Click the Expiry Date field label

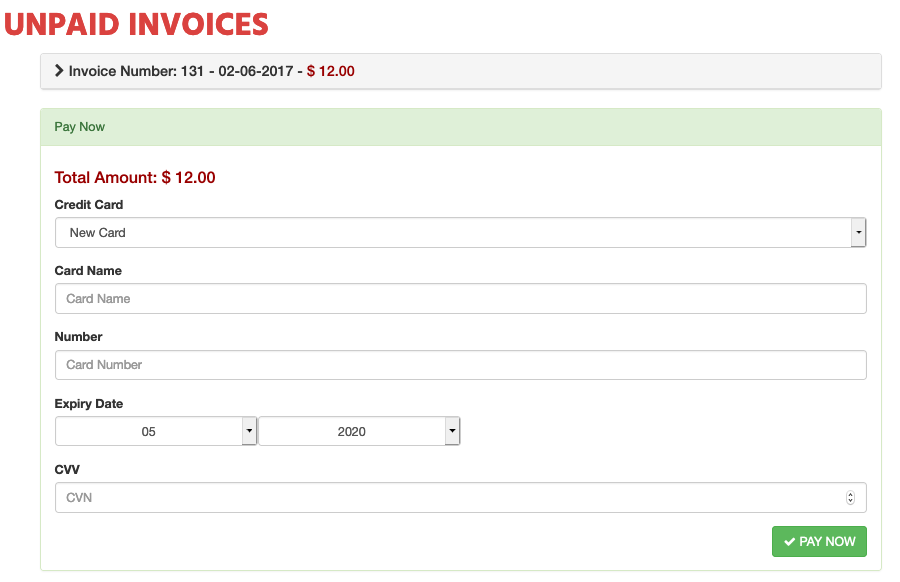click(x=89, y=404)
